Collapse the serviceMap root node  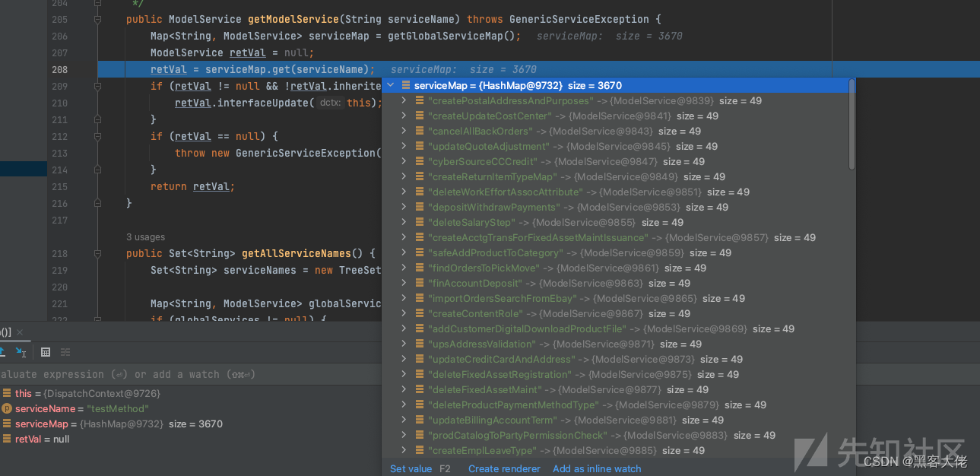click(391, 85)
